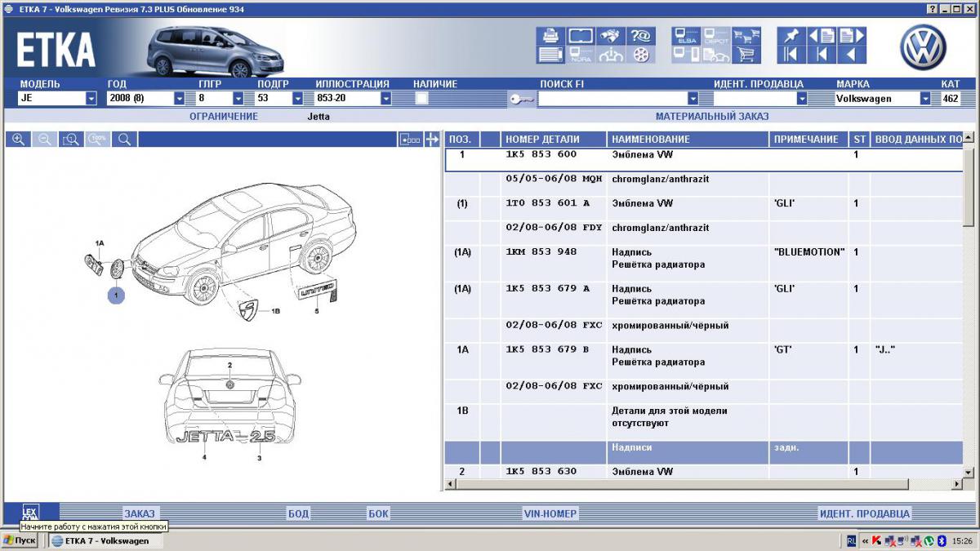Reset illustration zoom to 100%
This screenshot has width=980, height=551.
point(98,140)
